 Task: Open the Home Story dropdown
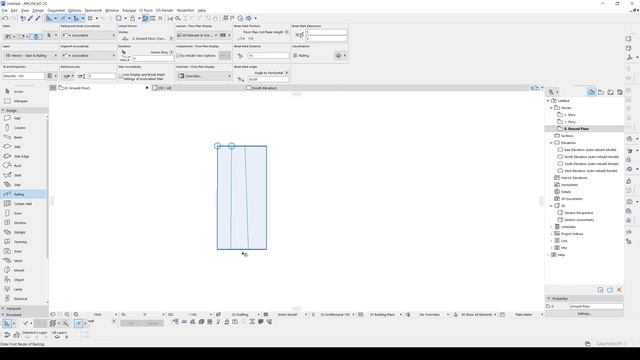pyautogui.click(x=162, y=52)
